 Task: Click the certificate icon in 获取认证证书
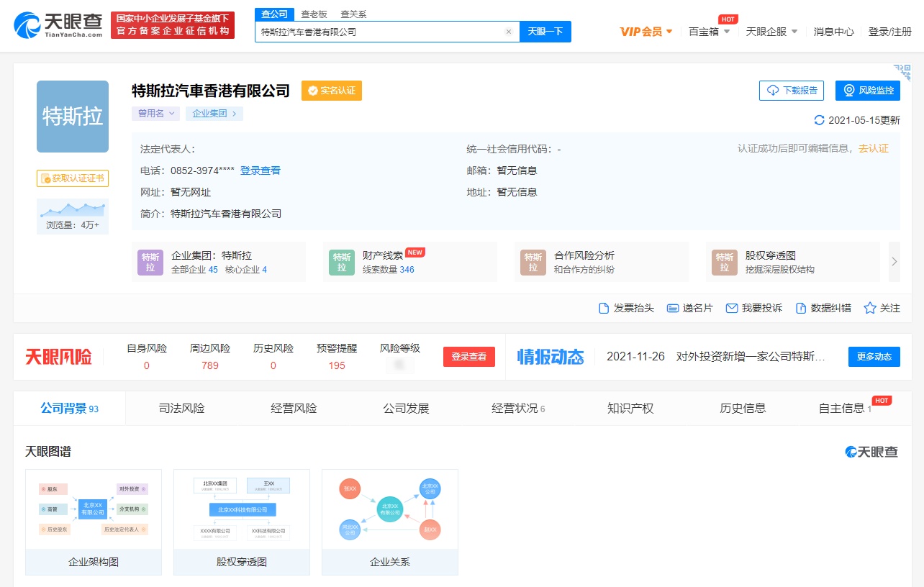45,178
